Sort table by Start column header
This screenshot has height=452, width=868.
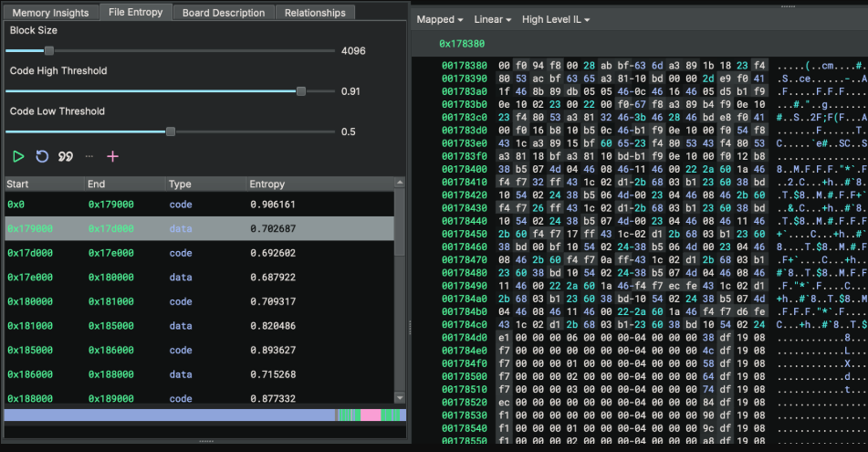click(x=45, y=184)
